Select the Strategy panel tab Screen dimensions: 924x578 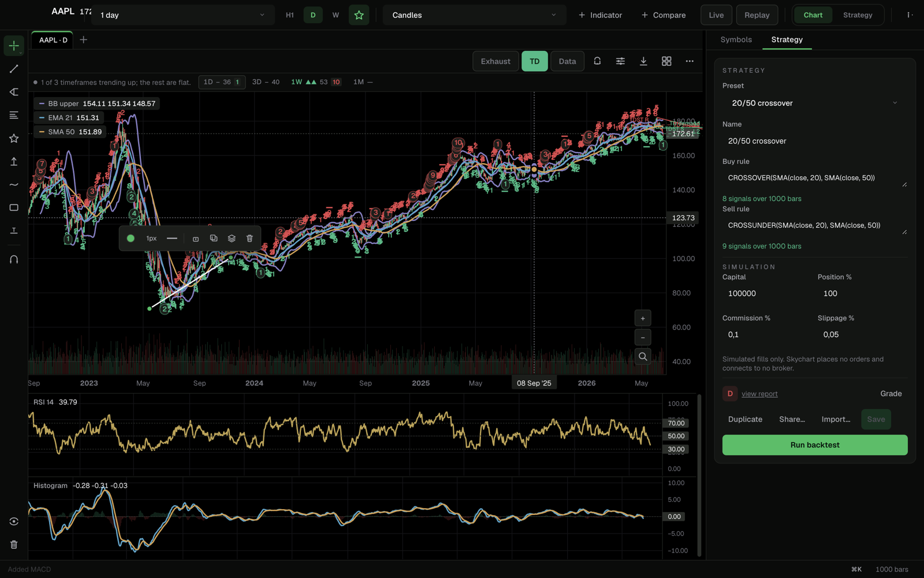(787, 39)
